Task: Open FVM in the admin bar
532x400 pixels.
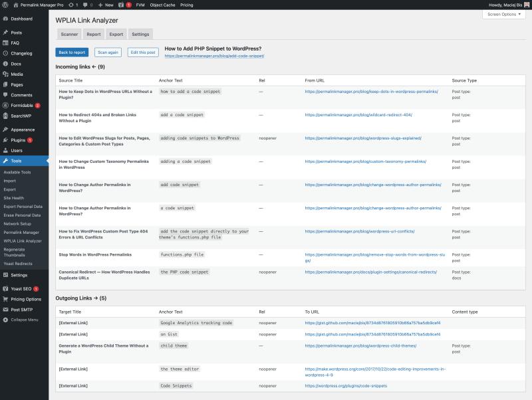Action: click(140, 5)
